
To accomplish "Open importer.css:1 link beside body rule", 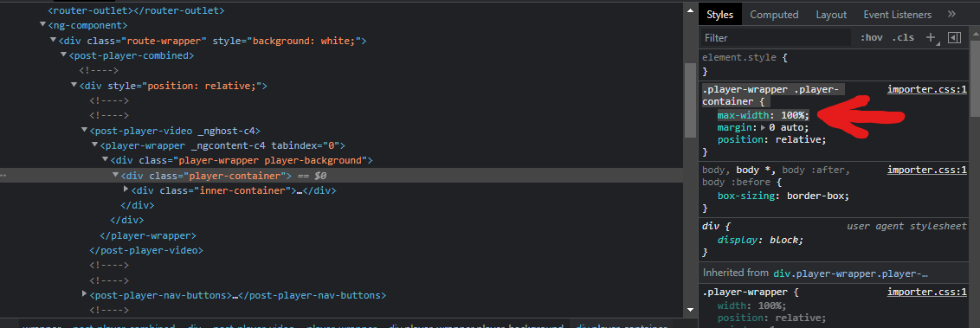I will [927, 170].
